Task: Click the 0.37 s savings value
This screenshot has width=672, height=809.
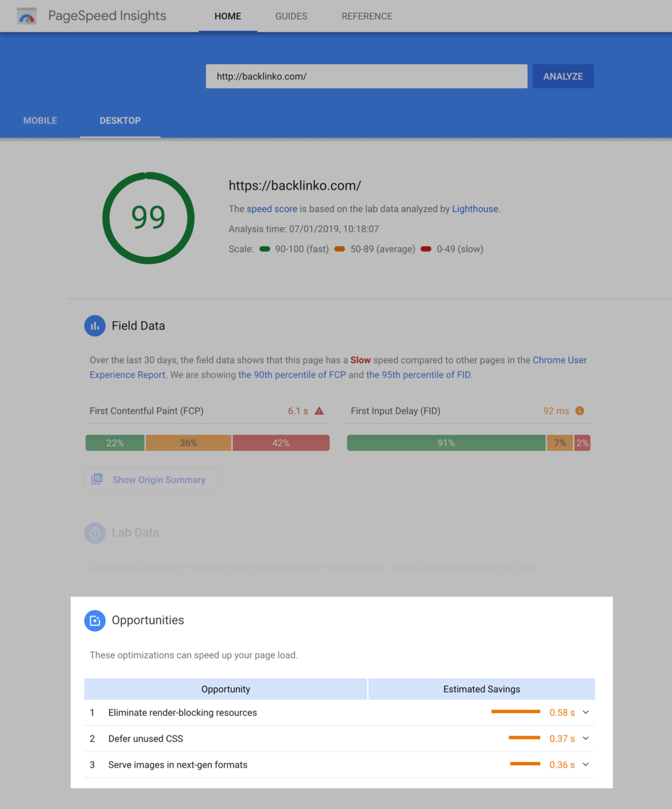Action: click(562, 739)
